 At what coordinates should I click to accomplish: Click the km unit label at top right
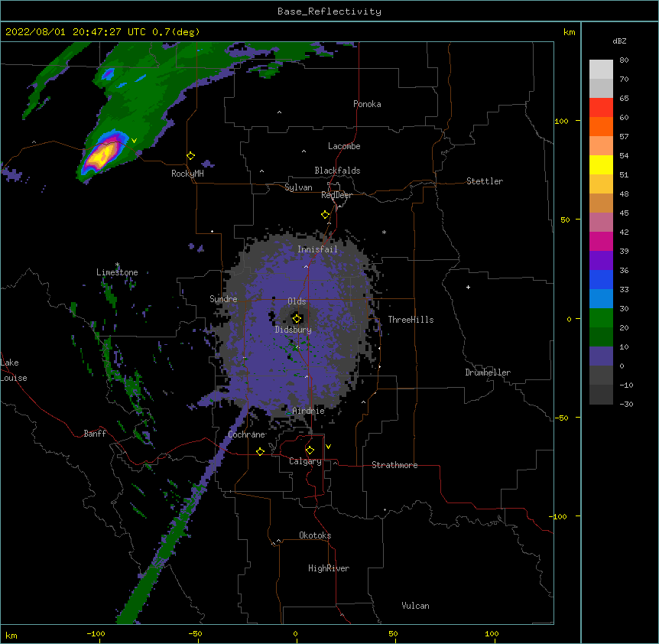(569, 32)
